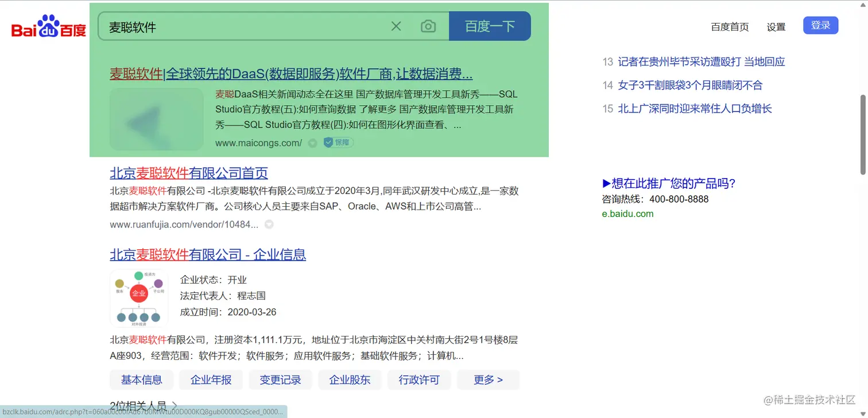
Task: Clear the search box with the X icon
Action: tap(396, 26)
